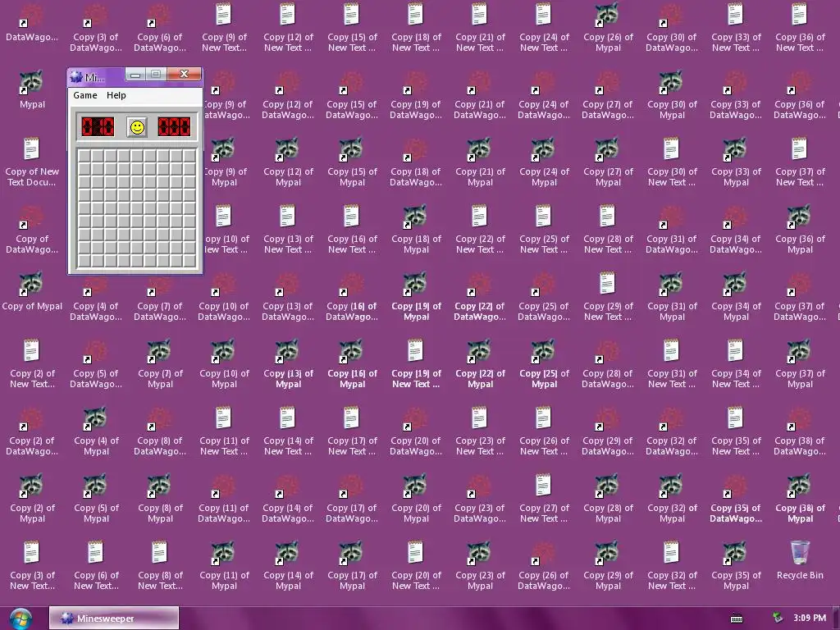Open the Help menu in Minesweeper
This screenshot has height=630, width=840.
tap(116, 95)
